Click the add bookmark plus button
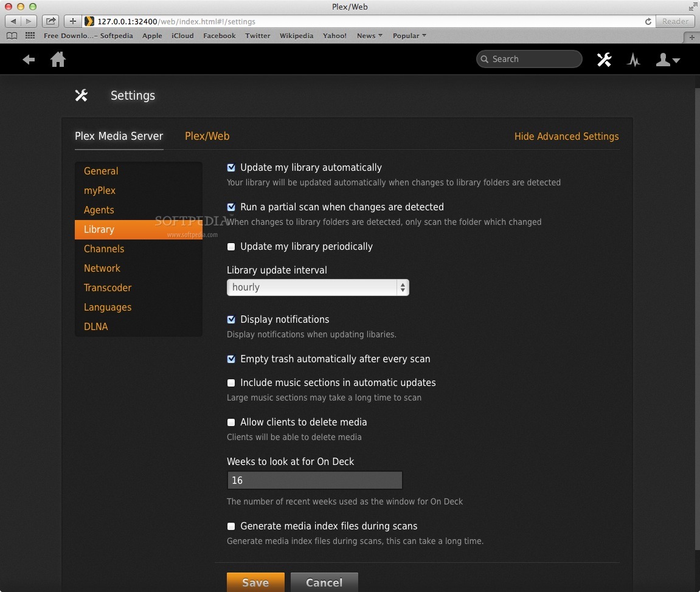 (x=73, y=21)
